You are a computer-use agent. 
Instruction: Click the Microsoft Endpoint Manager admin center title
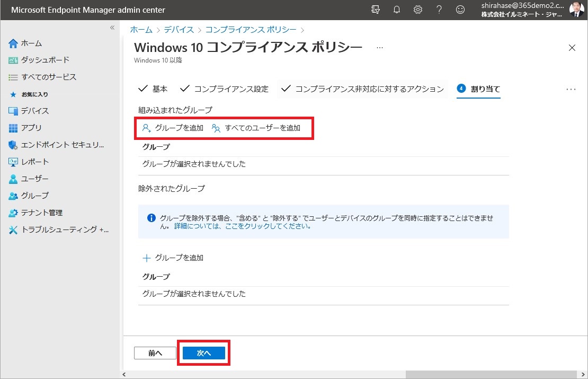pyautogui.click(x=88, y=10)
